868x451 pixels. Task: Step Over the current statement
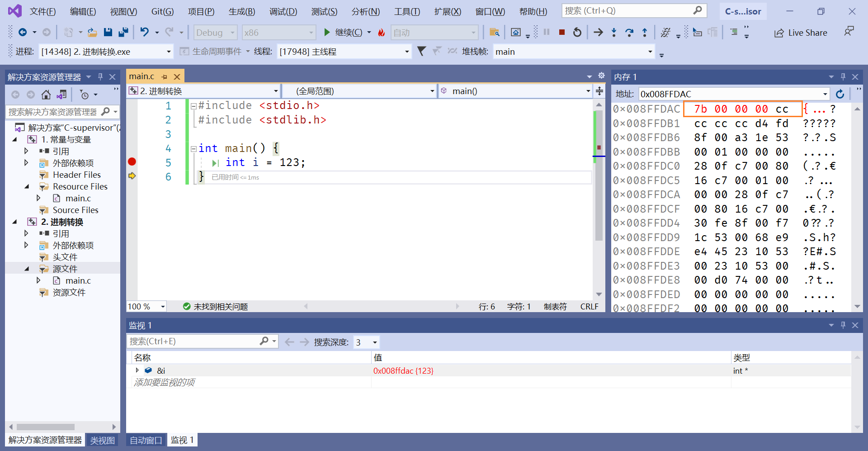629,32
